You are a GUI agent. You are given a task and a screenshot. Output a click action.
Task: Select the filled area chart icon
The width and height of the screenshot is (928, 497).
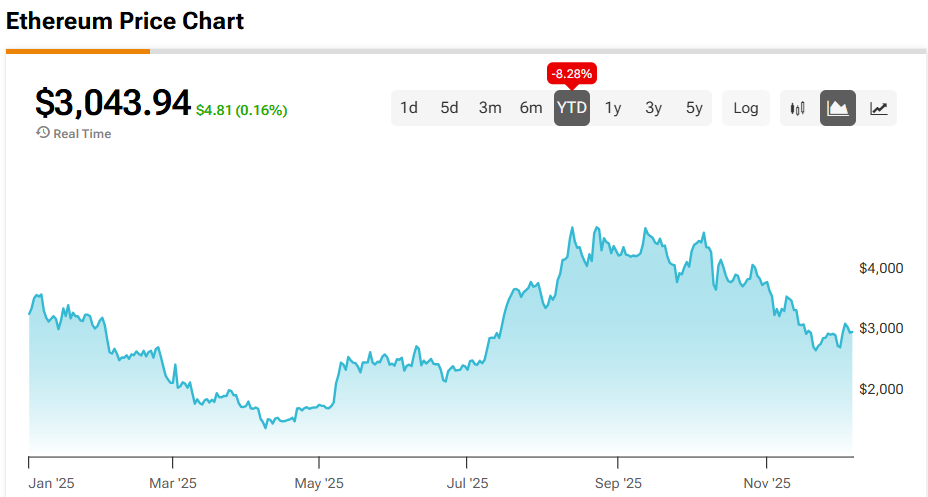tap(838, 108)
